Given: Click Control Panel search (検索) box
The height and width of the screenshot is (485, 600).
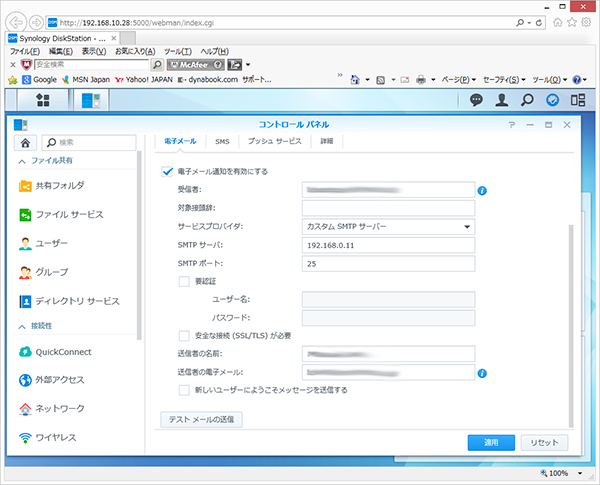Looking at the screenshot, I should coord(89,143).
